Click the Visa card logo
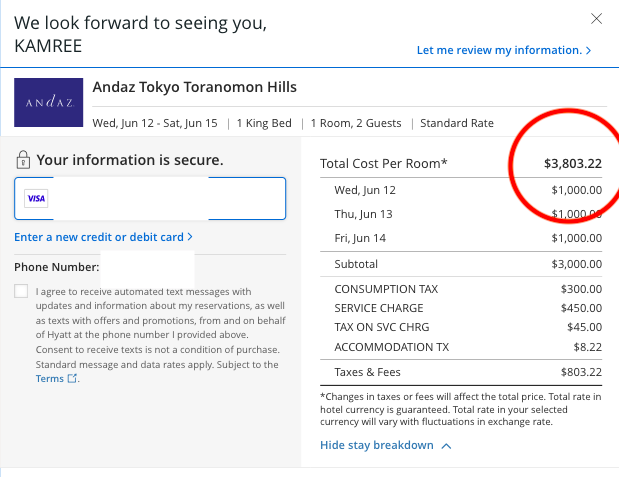The width and height of the screenshot is (619, 477). coord(36,198)
